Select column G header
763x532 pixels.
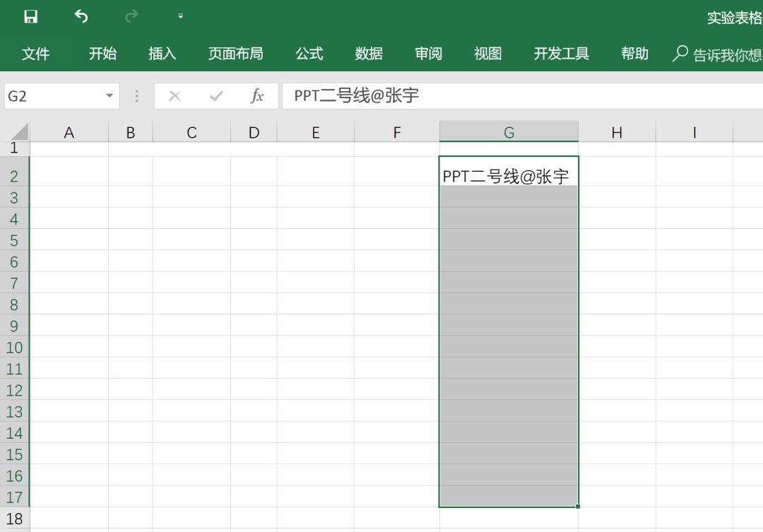[x=509, y=132]
